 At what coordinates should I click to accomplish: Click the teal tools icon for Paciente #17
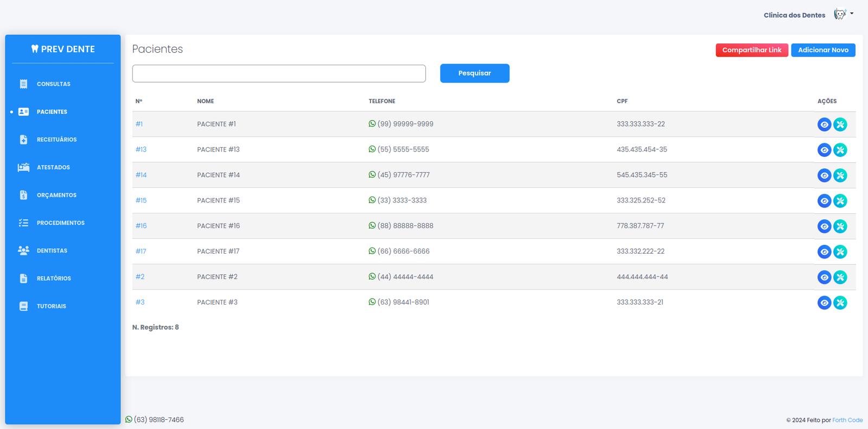pyautogui.click(x=840, y=251)
